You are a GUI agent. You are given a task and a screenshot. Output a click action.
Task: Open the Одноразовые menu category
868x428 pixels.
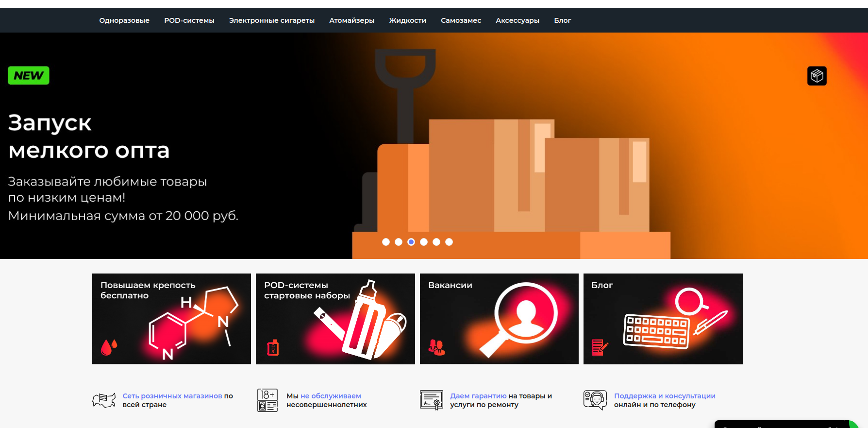click(124, 20)
